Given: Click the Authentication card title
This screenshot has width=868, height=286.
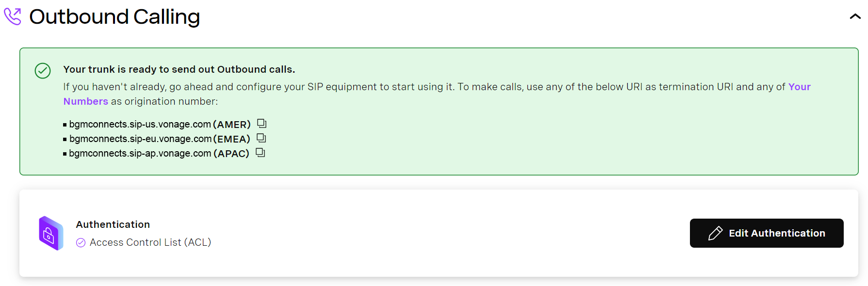Looking at the screenshot, I should click(x=113, y=224).
